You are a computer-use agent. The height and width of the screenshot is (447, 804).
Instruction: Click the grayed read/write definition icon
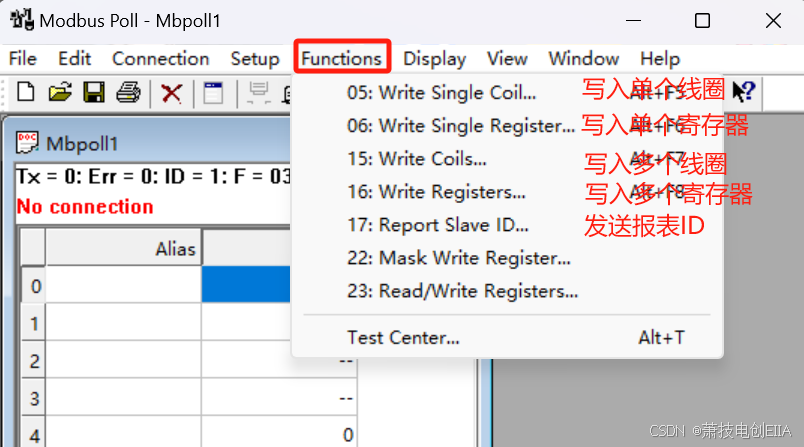coord(258,93)
